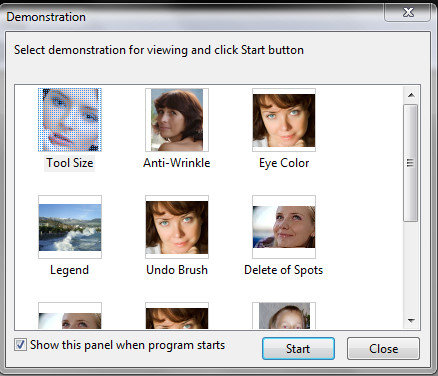Click the 'Anti-Wrinkle' label
The width and height of the screenshot is (438, 376).
coord(177,163)
